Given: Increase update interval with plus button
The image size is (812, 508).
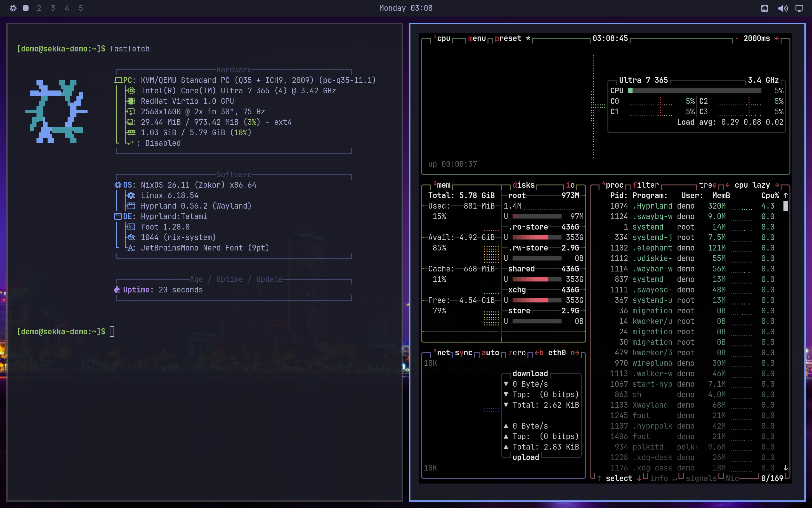Looking at the screenshot, I should (776, 39).
